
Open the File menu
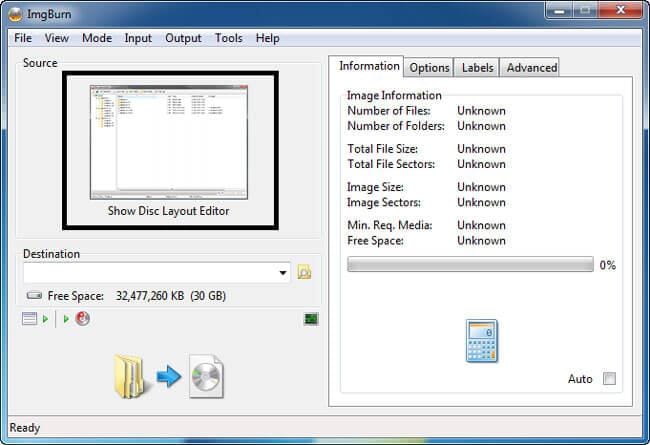23,38
